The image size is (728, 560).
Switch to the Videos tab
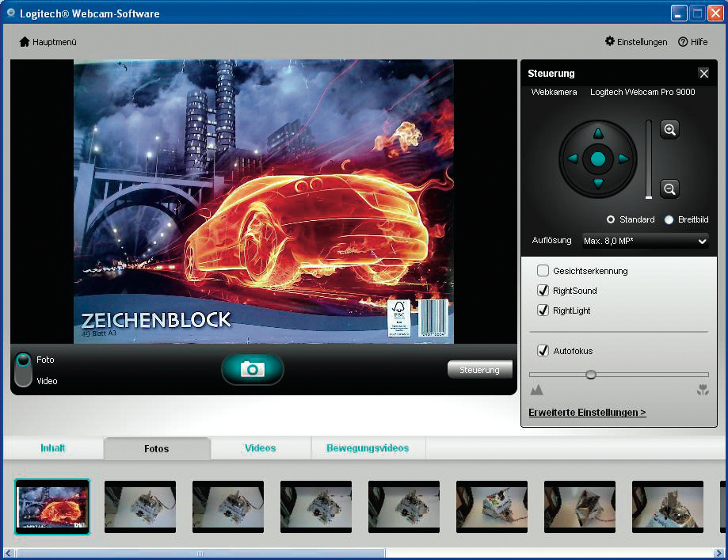pos(260,448)
